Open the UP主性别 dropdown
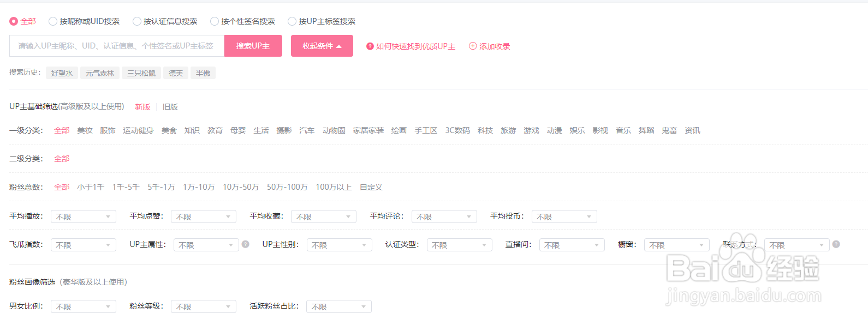868x325 pixels. tap(340, 245)
